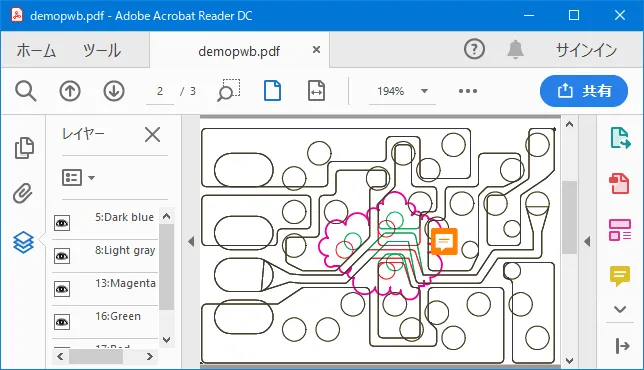Viewport: 644px width, 370px height.
Task: Select the 8:Light gray layer name
Action: (x=125, y=250)
